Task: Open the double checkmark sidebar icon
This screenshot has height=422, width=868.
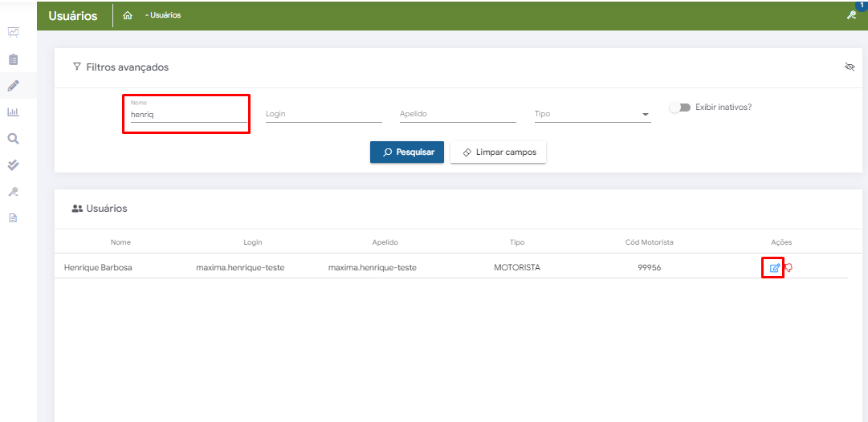Action: (13, 165)
